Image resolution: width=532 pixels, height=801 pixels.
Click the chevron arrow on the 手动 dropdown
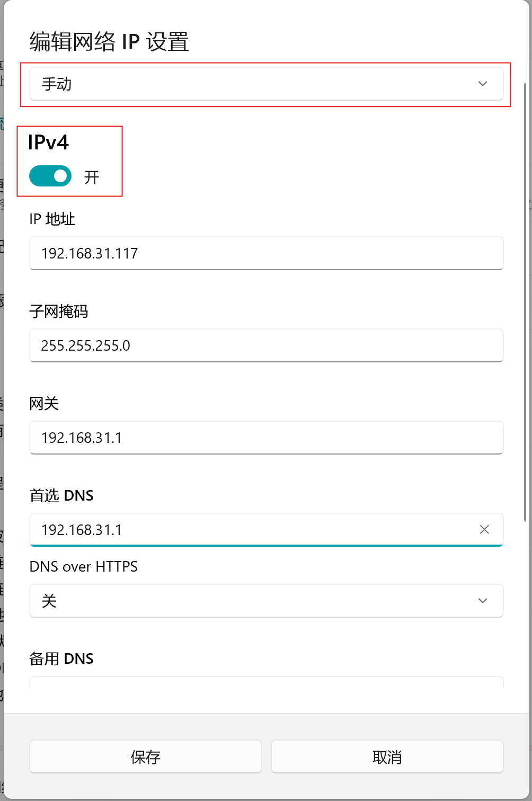482,84
